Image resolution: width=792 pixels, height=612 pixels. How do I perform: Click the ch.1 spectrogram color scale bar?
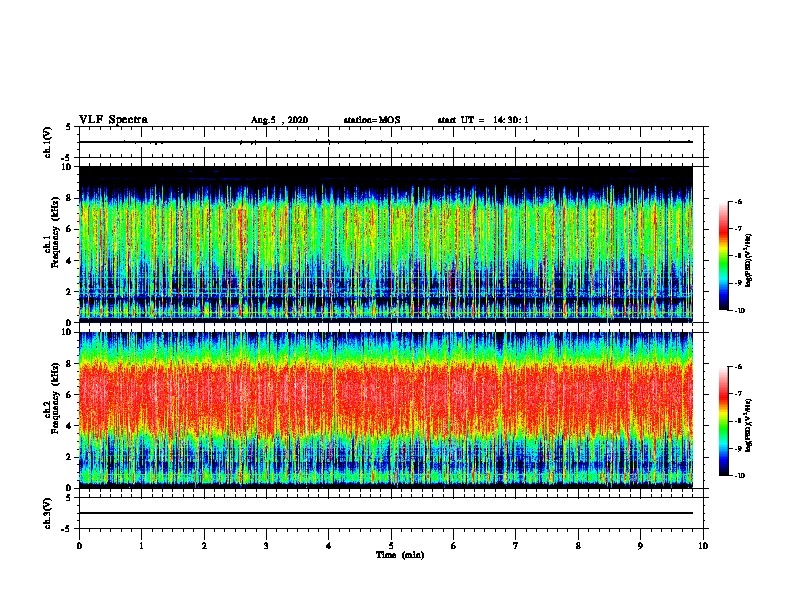click(724, 256)
